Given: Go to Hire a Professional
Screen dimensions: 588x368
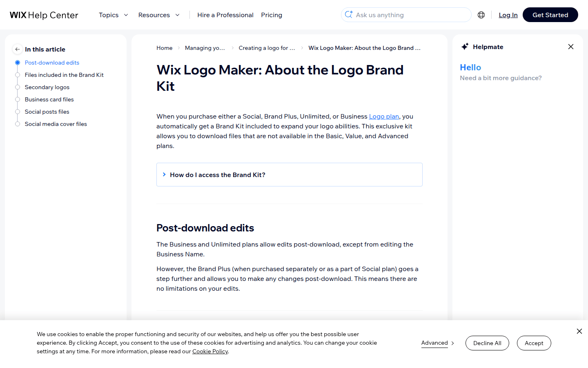Looking at the screenshot, I should pyautogui.click(x=225, y=15).
